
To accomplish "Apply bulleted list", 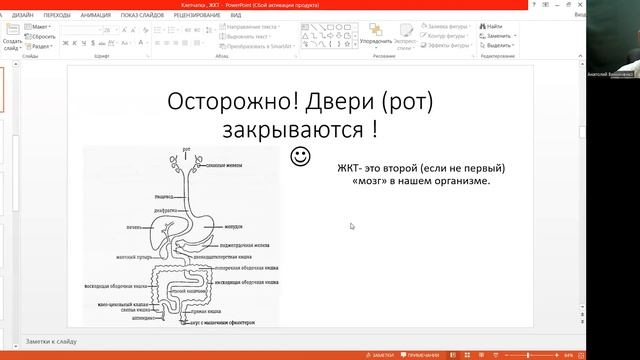I will pos(158,30).
